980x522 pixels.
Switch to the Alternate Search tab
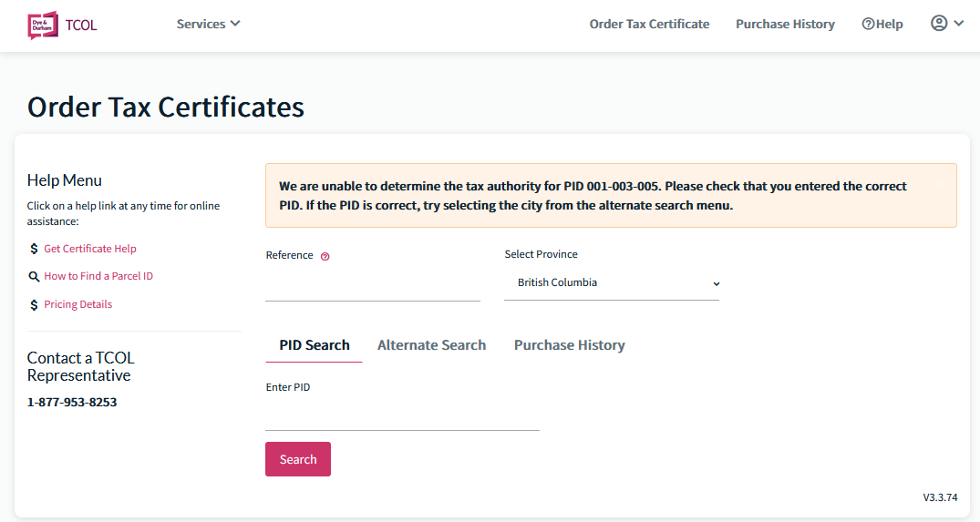click(x=431, y=345)
